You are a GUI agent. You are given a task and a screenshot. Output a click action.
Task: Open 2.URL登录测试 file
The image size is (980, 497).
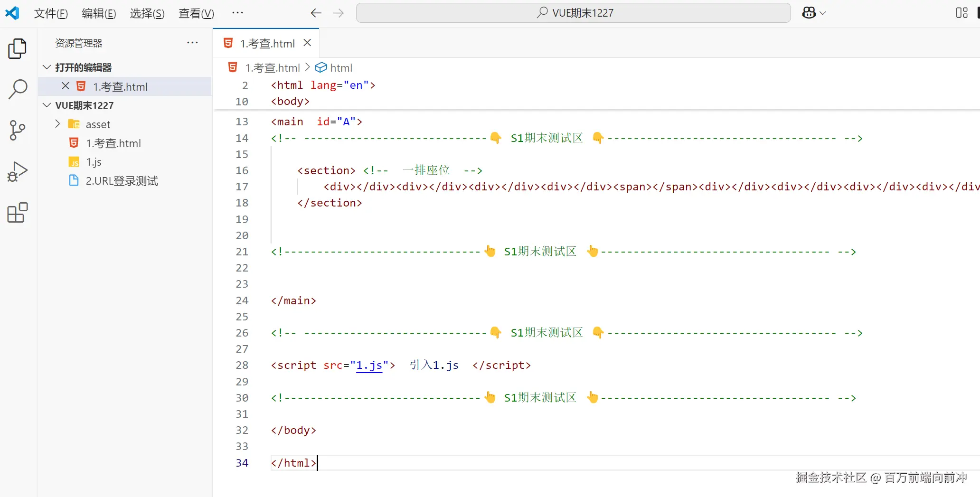pos(125,180)
